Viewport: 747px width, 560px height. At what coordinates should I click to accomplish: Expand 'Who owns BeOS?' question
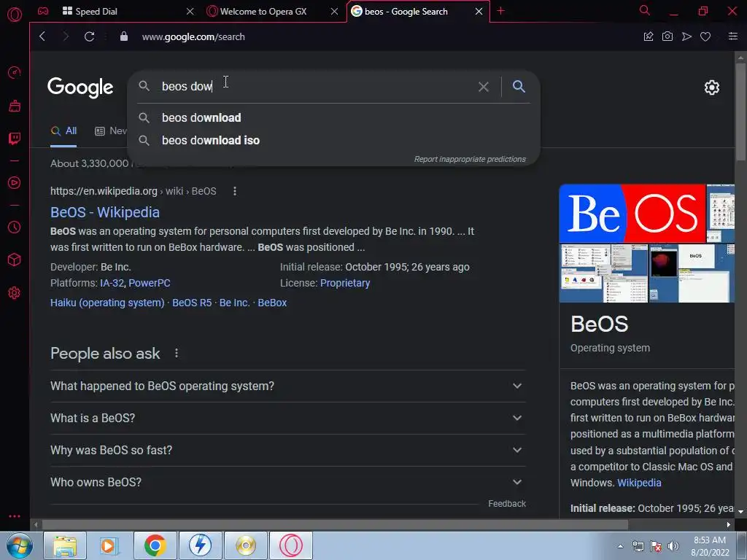[x=287, y=483]
